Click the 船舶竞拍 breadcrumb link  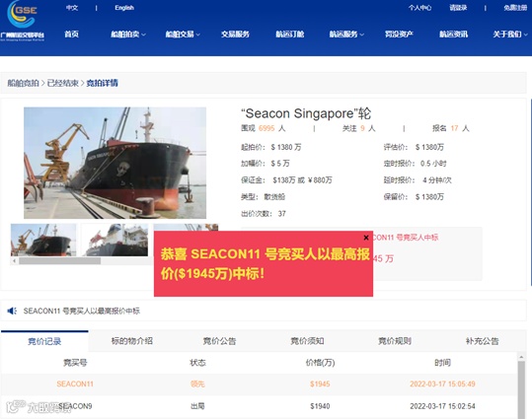click(x=23, y=83)
